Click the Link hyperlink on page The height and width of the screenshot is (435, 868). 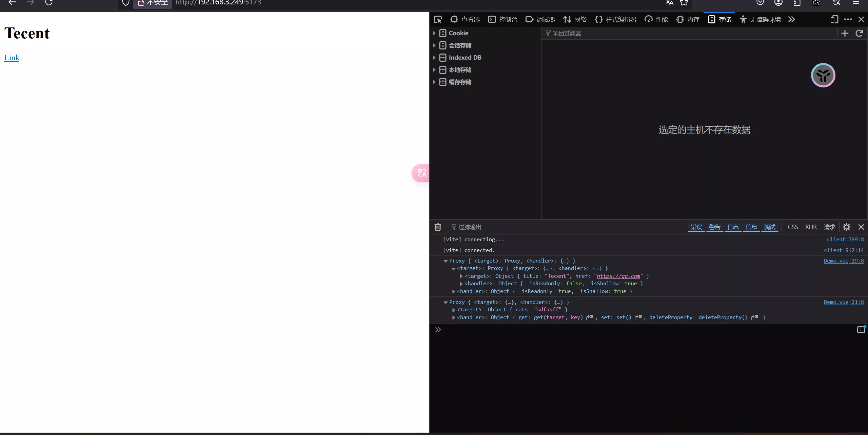(12, 58)
